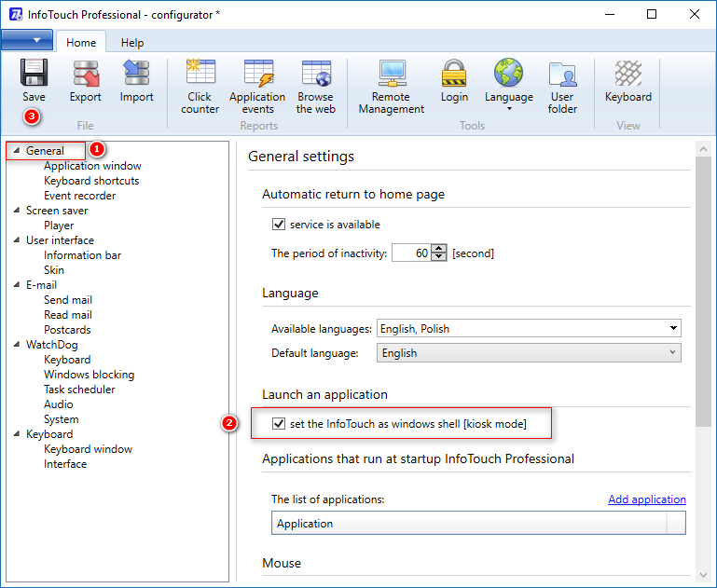This screenshot has height=588, width=717.
Task: Click the InfoTouch app icon in title bar
Action: pyautogui.click(x=16, y=14)
